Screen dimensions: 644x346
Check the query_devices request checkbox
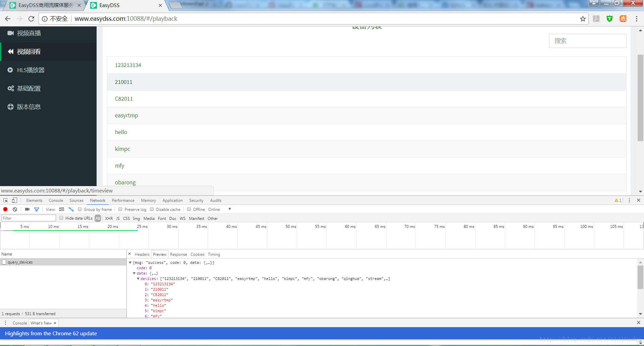click(x=4, y=262)
